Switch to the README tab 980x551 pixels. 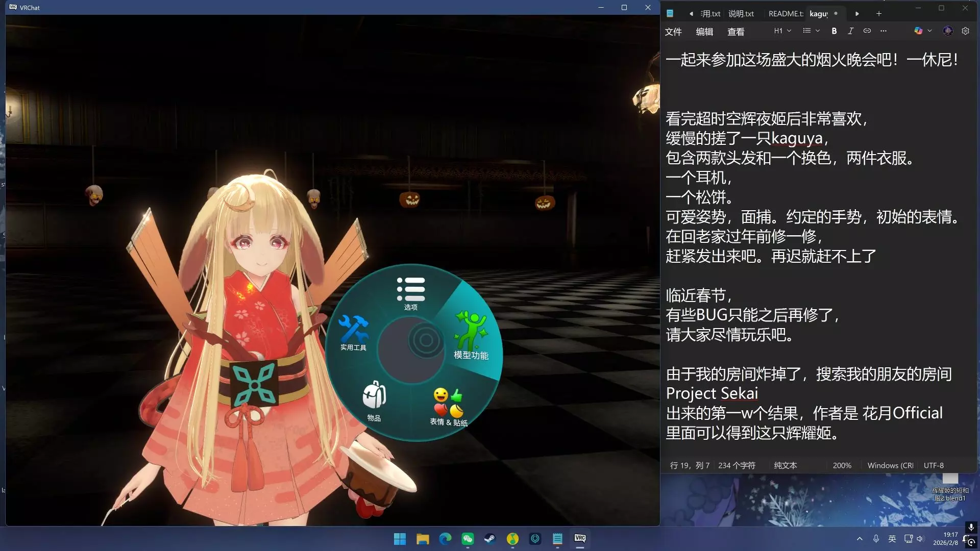(786, 14)
